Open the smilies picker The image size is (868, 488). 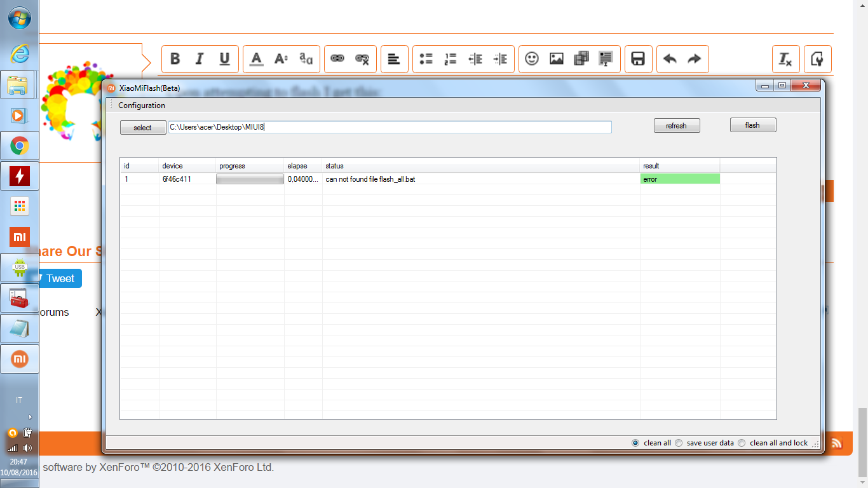[x=532, y=59]
